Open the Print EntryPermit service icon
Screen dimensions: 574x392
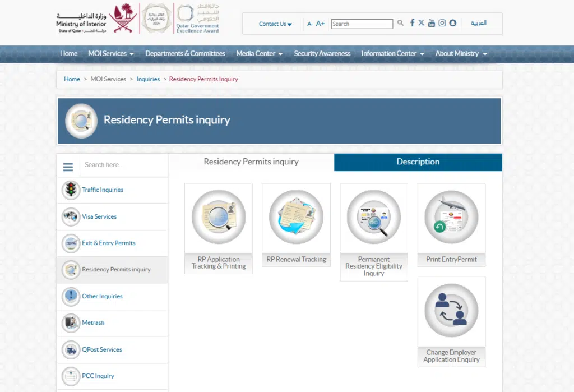click(x=451, y=218)
